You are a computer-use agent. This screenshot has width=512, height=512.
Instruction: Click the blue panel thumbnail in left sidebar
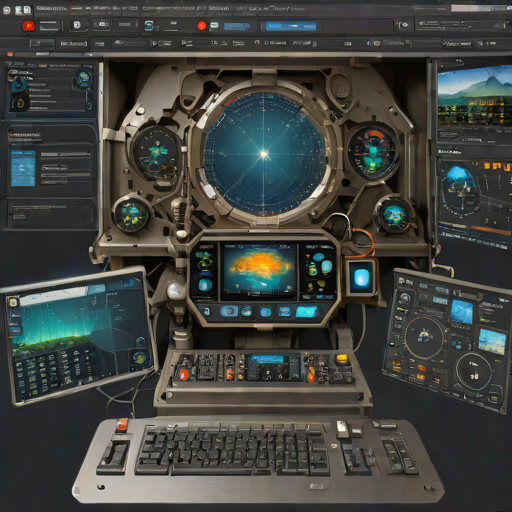[x=23, y=168]
